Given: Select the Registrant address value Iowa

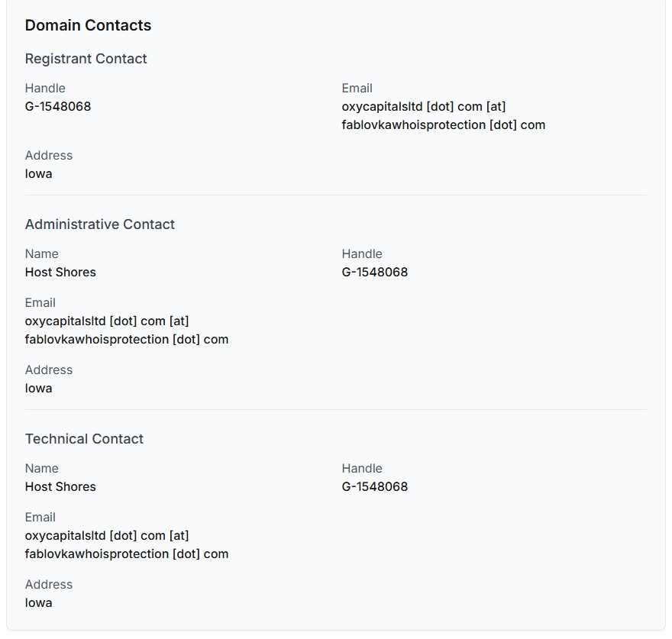Looking at the screenshot, I should 39,173.
